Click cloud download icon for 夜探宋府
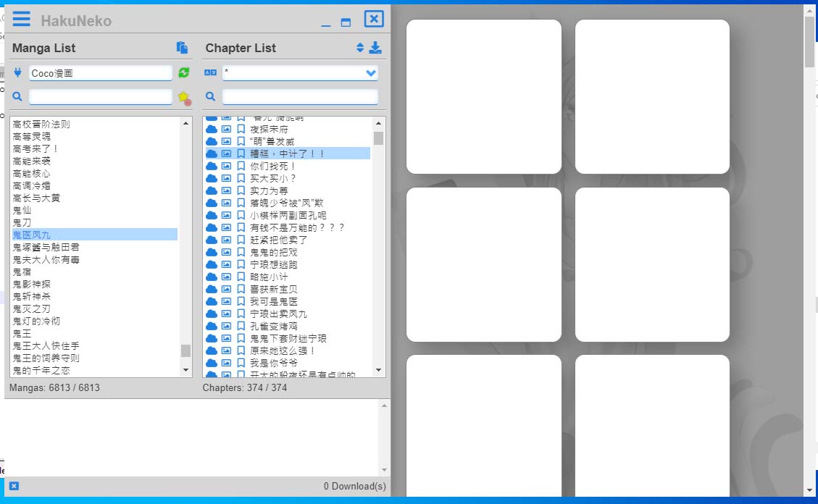Screen dimensions: 818x504 (x=212, y=129)
